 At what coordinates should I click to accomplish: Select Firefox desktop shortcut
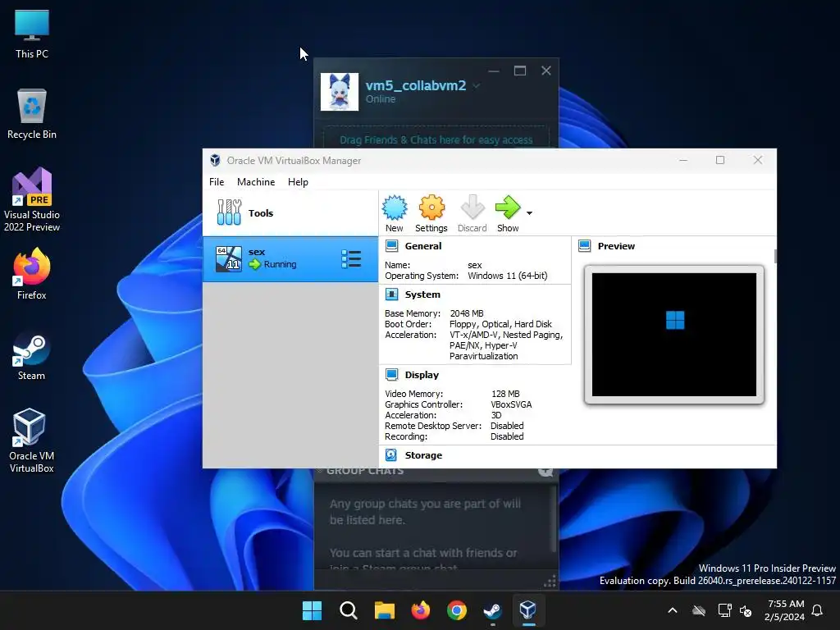point(32,274)
